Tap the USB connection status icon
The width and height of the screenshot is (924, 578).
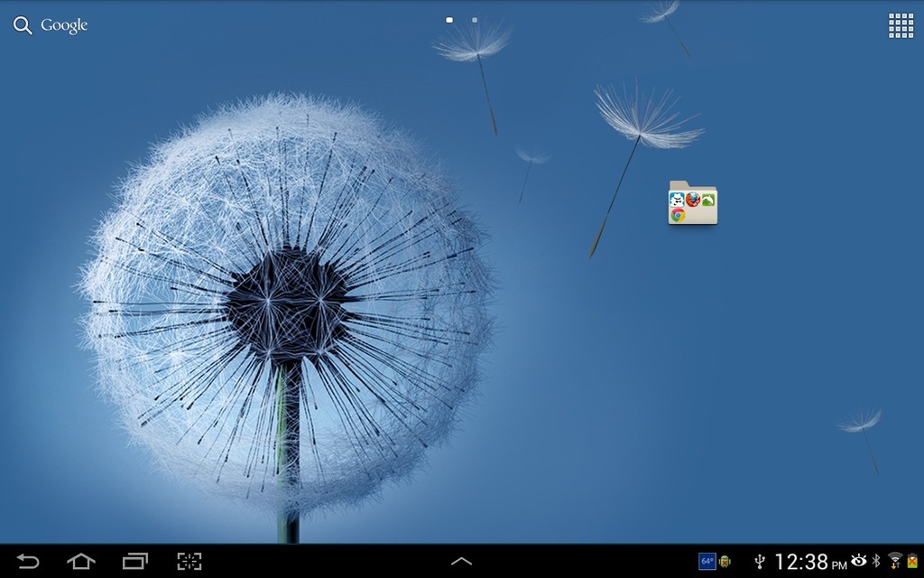(x=760, y=562)
